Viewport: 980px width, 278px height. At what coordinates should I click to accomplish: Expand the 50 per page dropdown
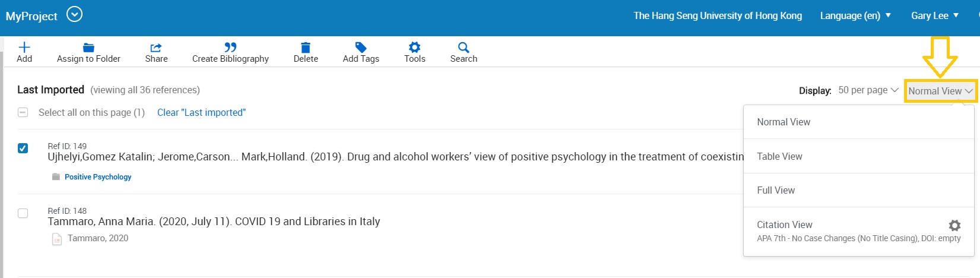868,90
